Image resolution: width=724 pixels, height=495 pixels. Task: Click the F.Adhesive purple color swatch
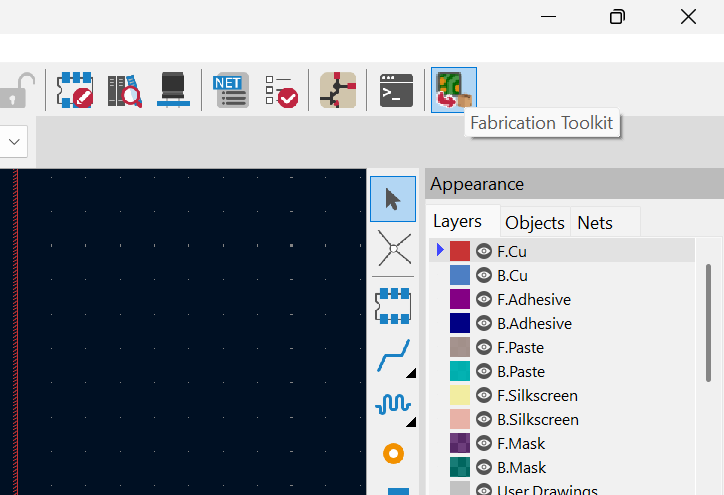pyautogui.click(x=460, y=300)
